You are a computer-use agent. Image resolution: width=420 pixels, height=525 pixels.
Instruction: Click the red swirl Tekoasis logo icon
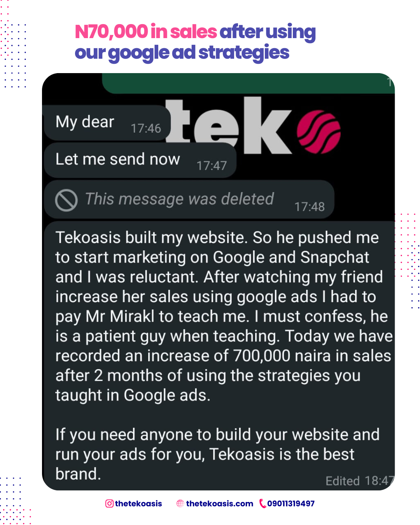click(319, 132)
